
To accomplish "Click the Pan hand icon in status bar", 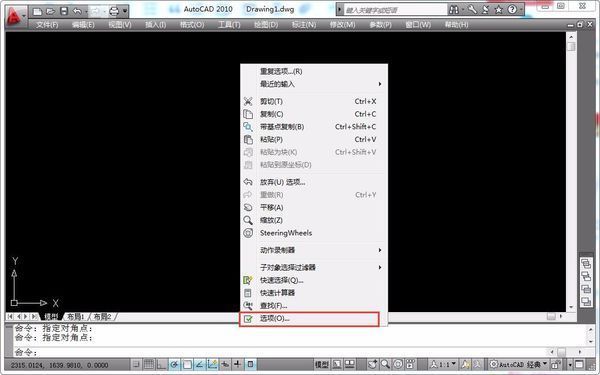I will [372, 365].
